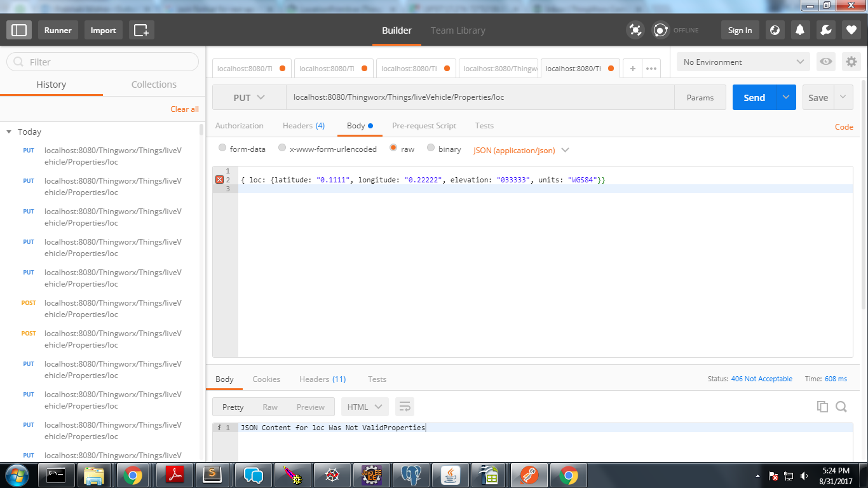The width and height of the screenshot is (868, 488).
Task: Click the Clear all link
Action: click(184, 109)
